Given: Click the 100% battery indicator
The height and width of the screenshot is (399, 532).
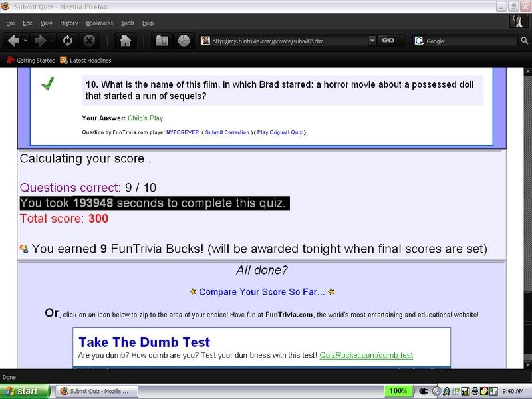Looking at the screenshot, I should [x=398, y=391].
